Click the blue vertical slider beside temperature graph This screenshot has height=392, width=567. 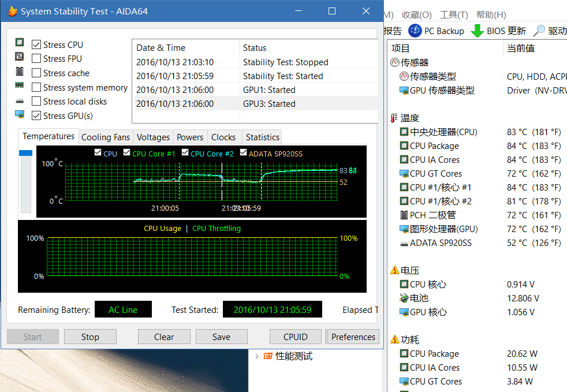click(x=25, y=153)
